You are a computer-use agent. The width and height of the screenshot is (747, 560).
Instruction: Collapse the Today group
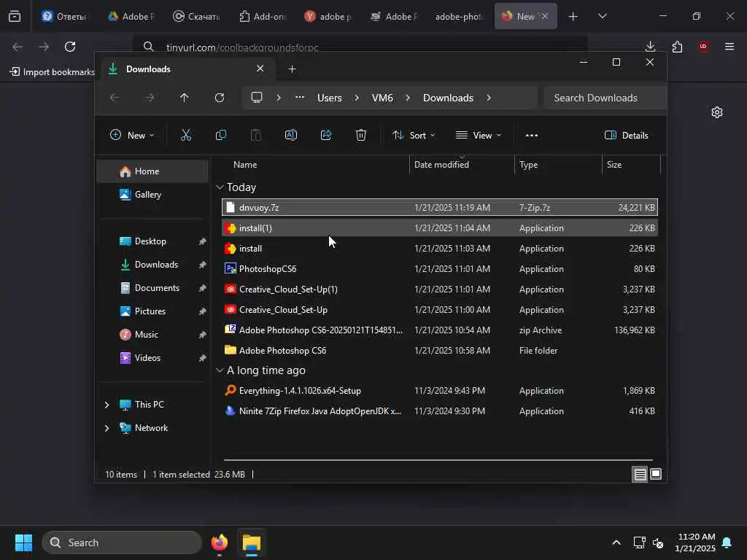tap(220, 187)
